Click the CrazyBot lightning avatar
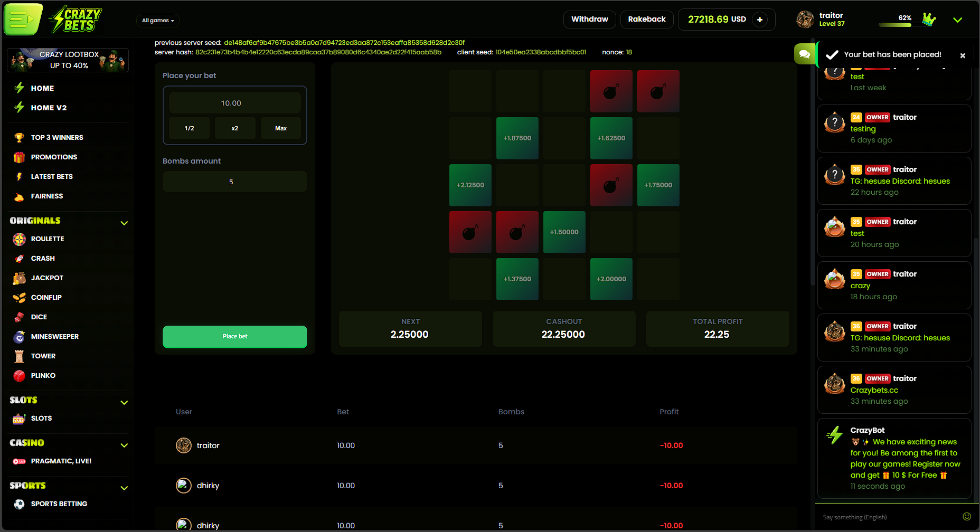Viewport: 980px width, 532px height. (835, 435)
